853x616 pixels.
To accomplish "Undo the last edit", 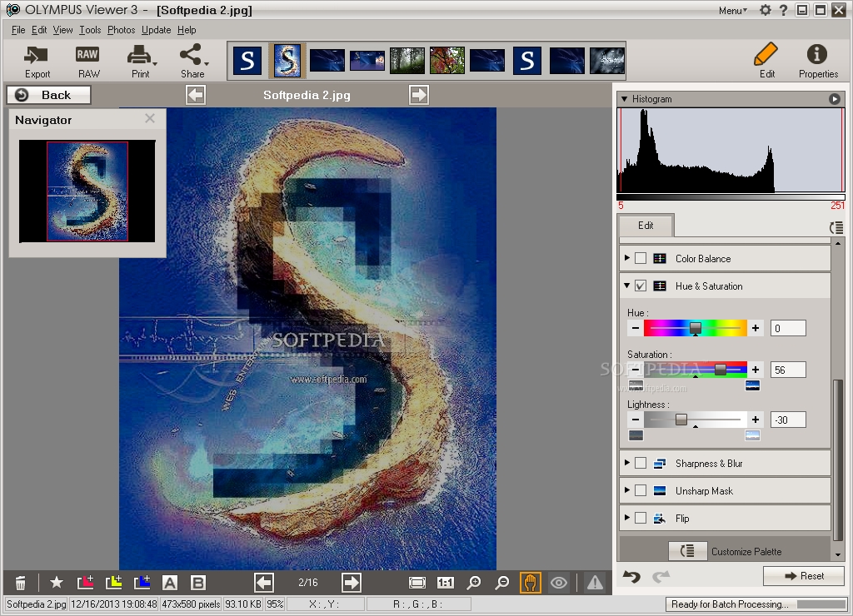I will pyautogui.click(x=631, y=576).
